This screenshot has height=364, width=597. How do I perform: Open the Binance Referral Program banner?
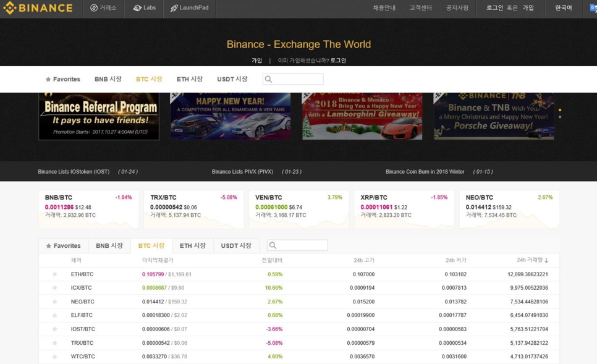(x=99, y=116)
